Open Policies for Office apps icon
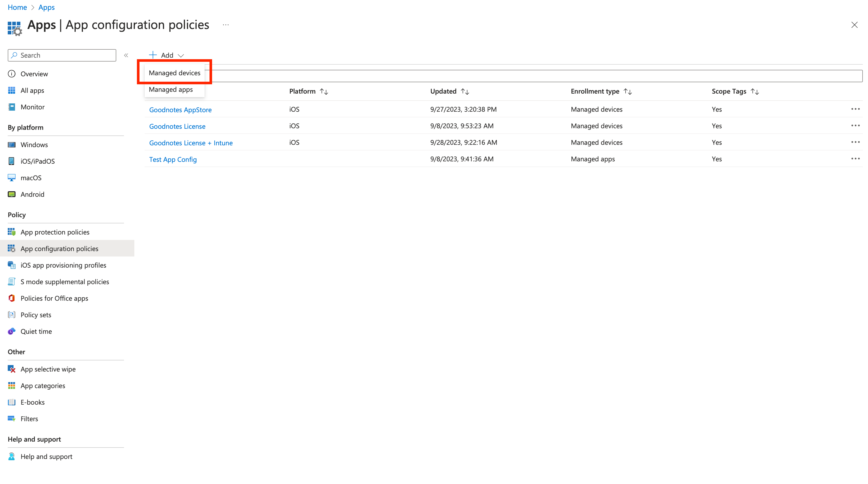Image resolution: width=868 pixels, height=484 pixels. [x=11, y=298]
